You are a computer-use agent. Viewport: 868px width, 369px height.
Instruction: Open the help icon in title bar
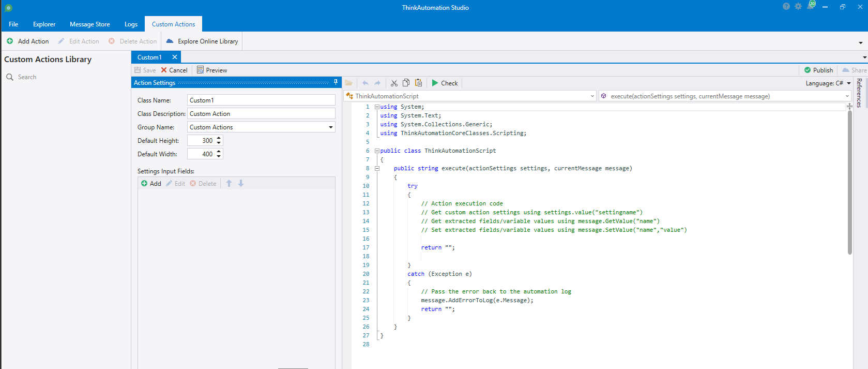(786, 7)
